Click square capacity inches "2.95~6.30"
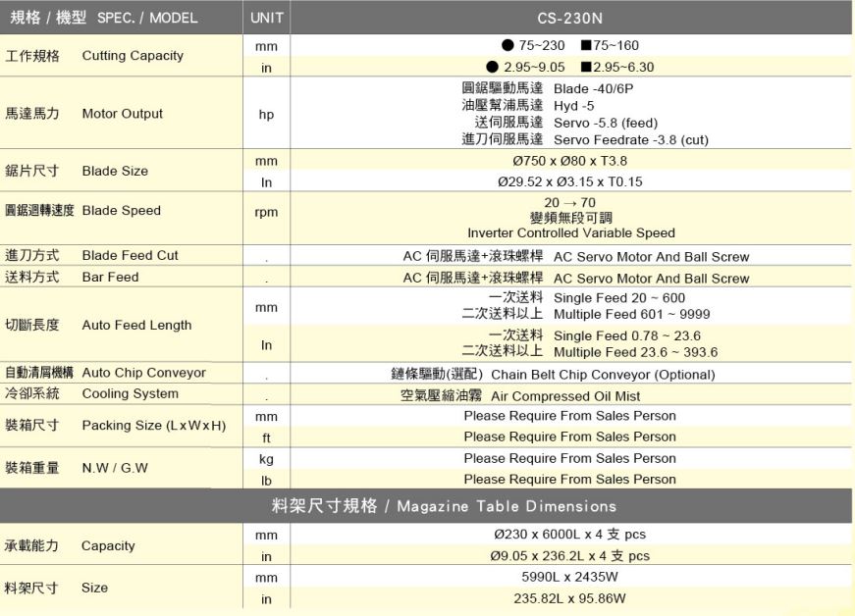The image size is (855, 616). (623, 67)
